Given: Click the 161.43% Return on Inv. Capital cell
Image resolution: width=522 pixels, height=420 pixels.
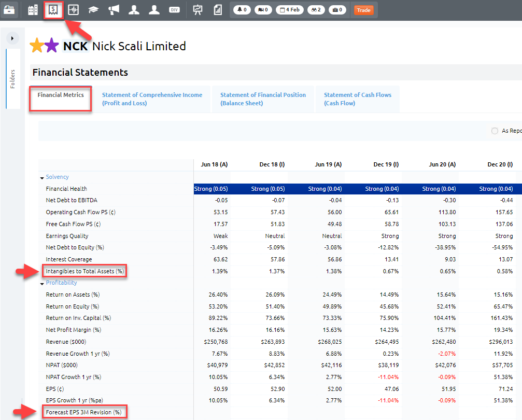Looking at the screenshot, I should point(502,318).
